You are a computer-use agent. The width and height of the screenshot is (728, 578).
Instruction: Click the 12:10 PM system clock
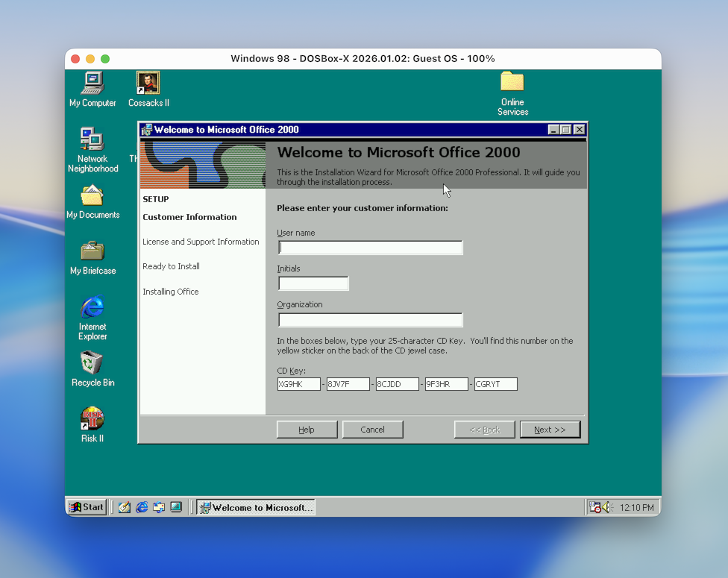point(636,508)
